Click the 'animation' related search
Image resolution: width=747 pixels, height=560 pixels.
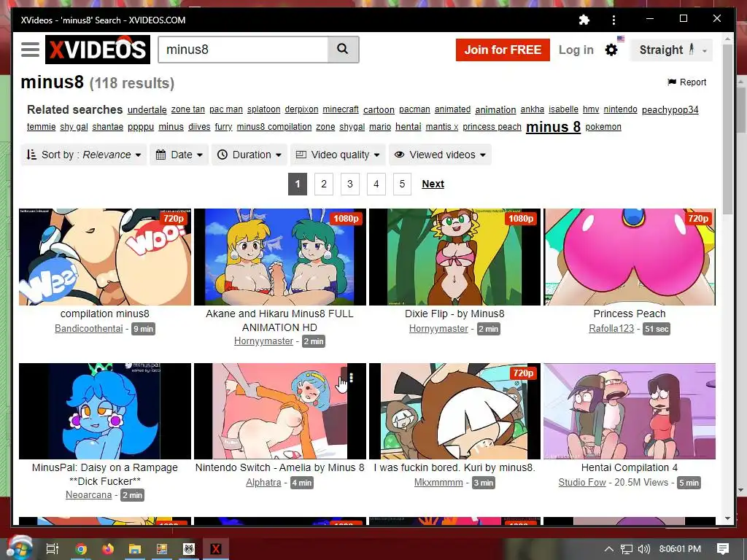point(495,109)
